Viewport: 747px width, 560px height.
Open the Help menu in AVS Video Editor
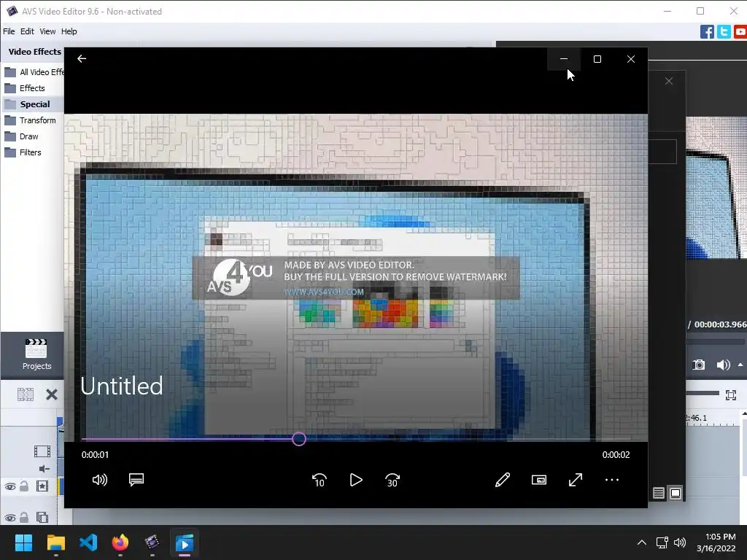click(69, 31)
